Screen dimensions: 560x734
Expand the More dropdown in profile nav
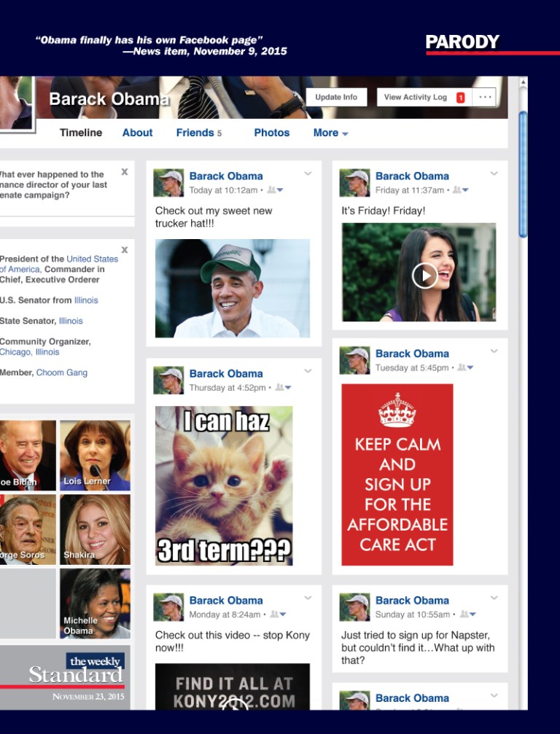pos(330,133)
